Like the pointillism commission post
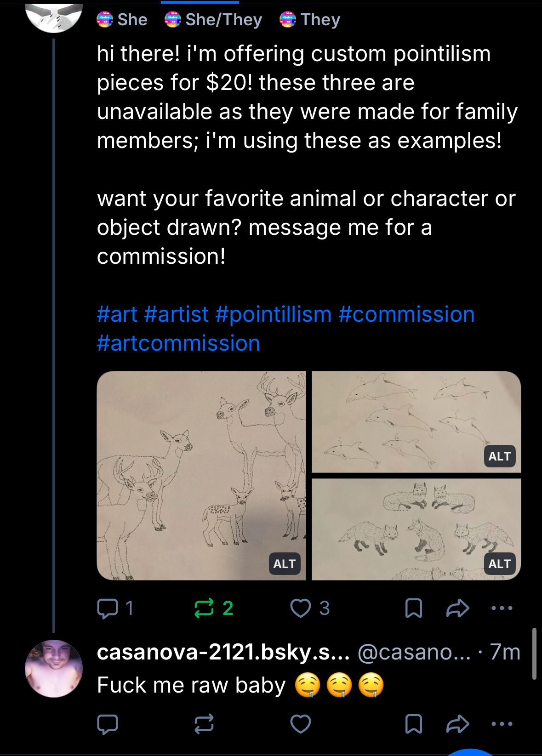Image resolution: width=542 pixels, height=756 pixels. [x=301, y=608]
